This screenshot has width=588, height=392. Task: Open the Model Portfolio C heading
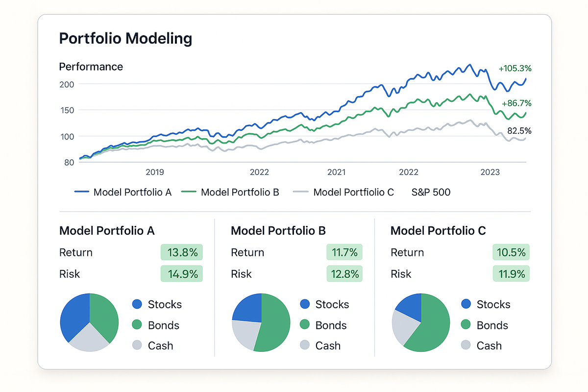point(438,231)
